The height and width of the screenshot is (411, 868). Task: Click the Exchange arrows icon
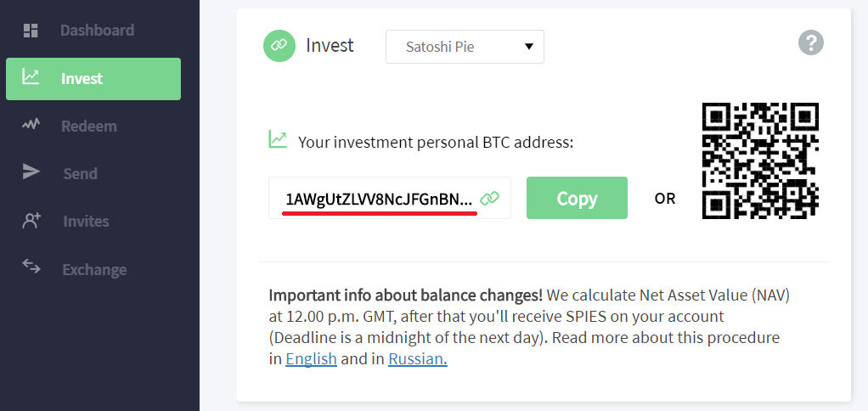tap(31, 267)
